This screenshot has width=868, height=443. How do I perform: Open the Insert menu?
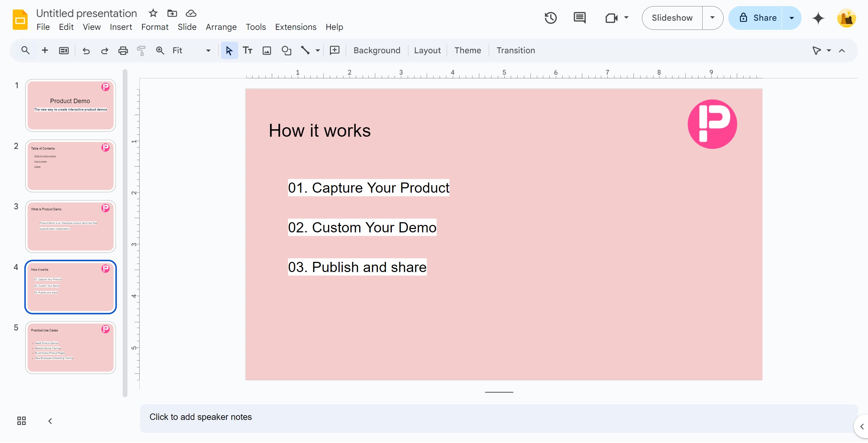point(121,27)
